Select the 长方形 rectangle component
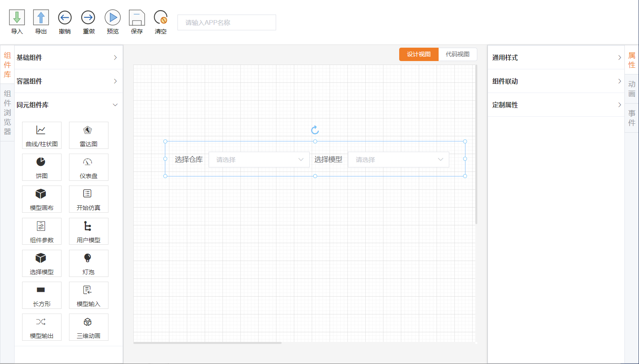Screen dimensions: 639x364 (42, 295)
